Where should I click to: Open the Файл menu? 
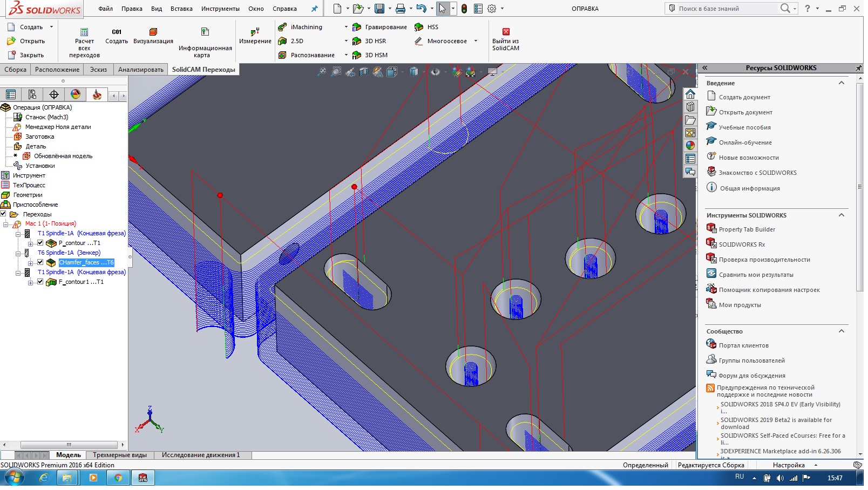click(106, 9)
